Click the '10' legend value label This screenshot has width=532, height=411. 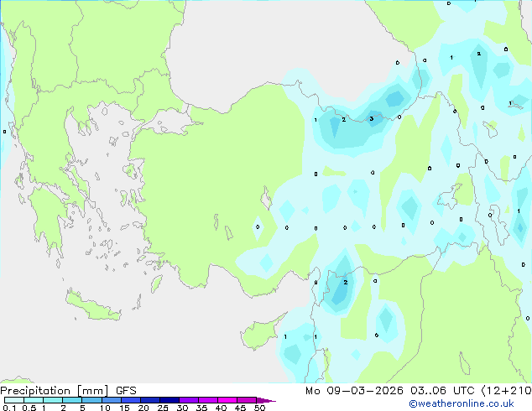click(x=105, y=408)
